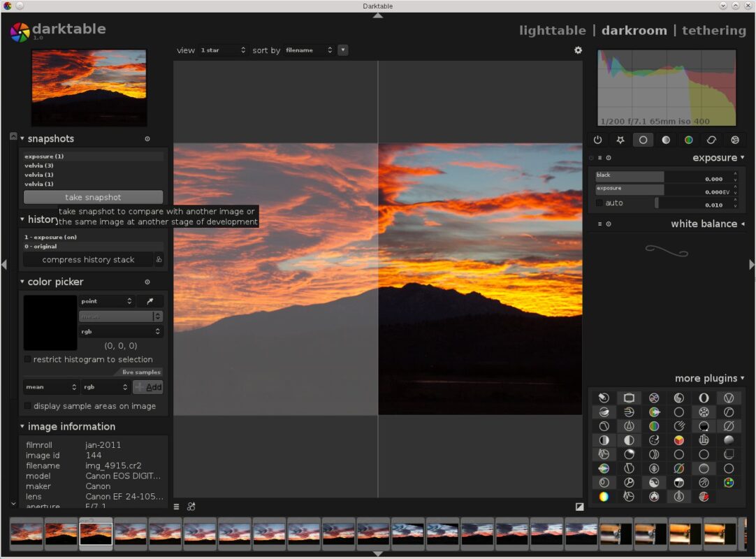Enable the auto exposure checkbox
Viewport: 756px width, 559px height.
pos(599,203)
